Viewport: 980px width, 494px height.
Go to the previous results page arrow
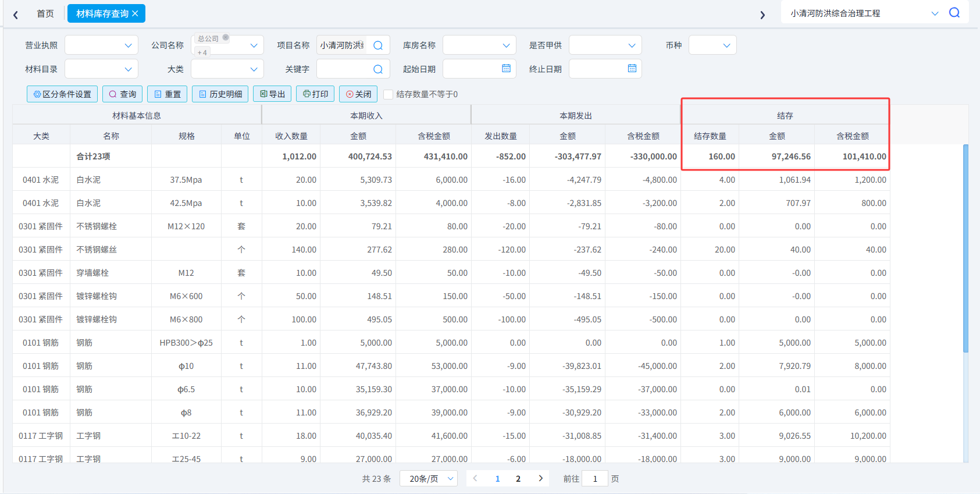pos(475,478)
